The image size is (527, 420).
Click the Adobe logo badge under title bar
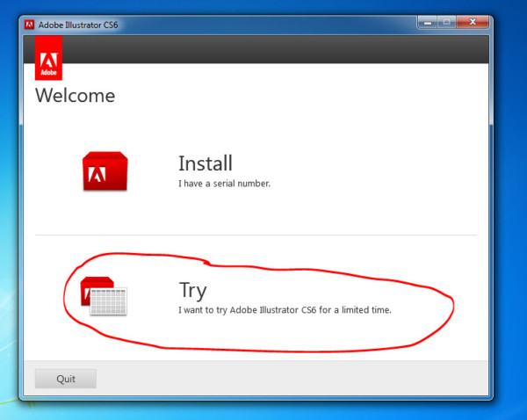[x=48, y=58]
